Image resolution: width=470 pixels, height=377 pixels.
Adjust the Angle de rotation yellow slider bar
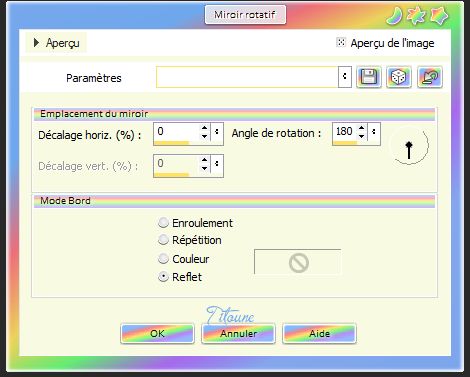click(x=345, y=143)
